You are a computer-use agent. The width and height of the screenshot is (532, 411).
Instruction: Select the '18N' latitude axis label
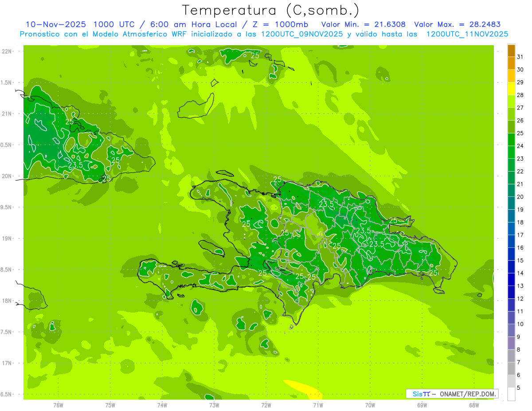click(7, 301)
